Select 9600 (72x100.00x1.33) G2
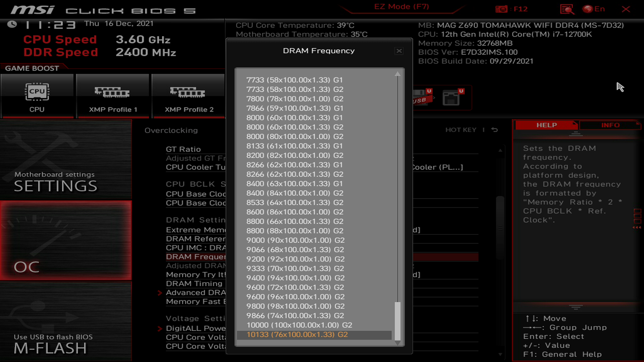 (x=295, y=287)
